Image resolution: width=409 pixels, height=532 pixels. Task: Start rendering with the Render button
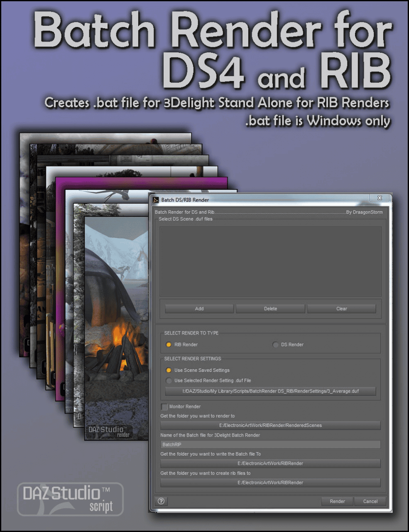337,501
